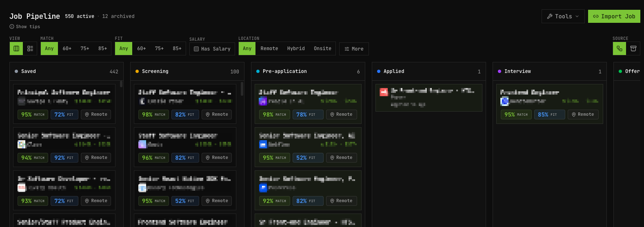Click the 12 archived text

click(x=118, y=16)
